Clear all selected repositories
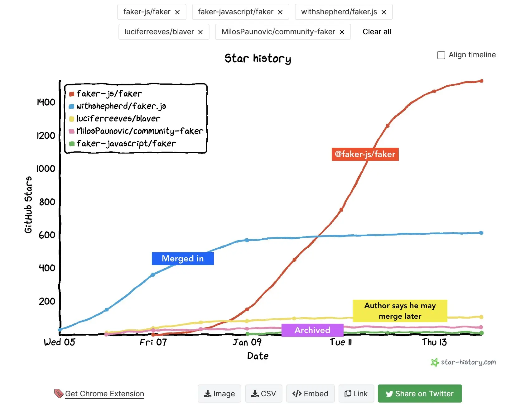 point(377,32)
